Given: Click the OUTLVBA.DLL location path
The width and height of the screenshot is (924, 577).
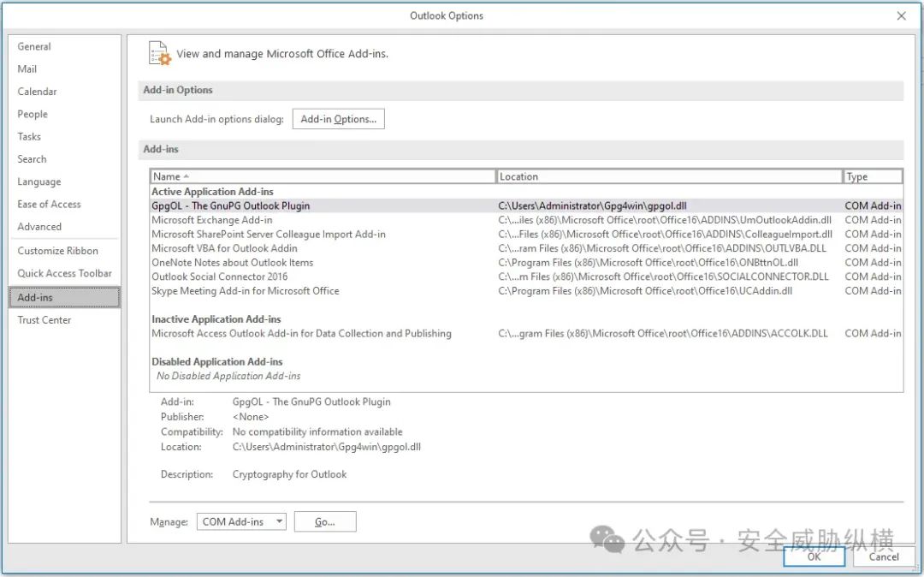Looking at the screenshot, I should (x=662, y=248).
